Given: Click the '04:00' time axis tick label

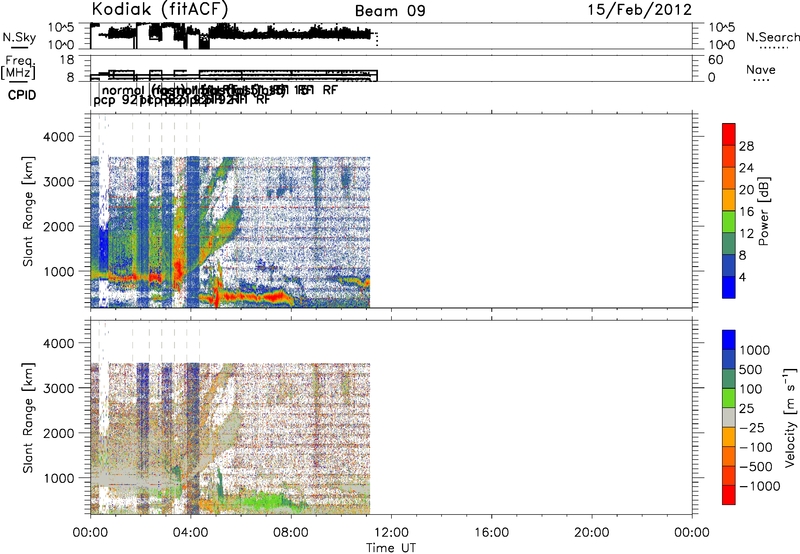Looking at the screenshot, I should (x=191, y=533).
